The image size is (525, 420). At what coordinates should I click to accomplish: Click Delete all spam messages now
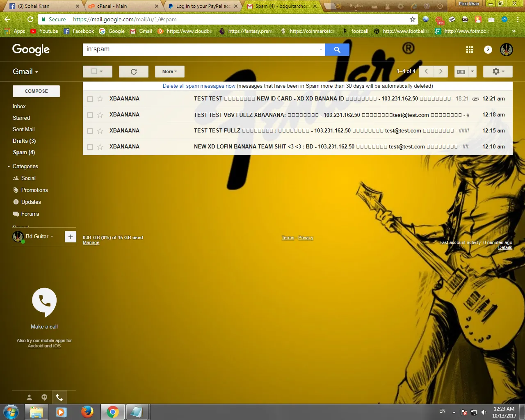tap(199, 86)
